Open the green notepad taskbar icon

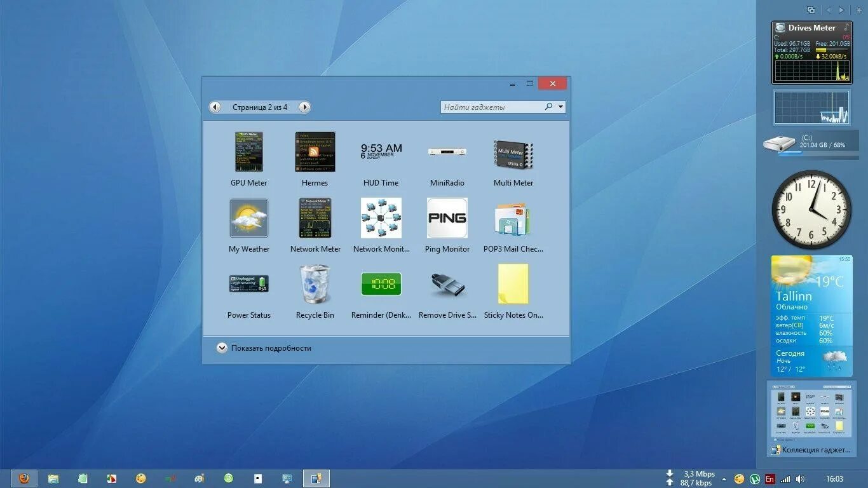(83, 478)
